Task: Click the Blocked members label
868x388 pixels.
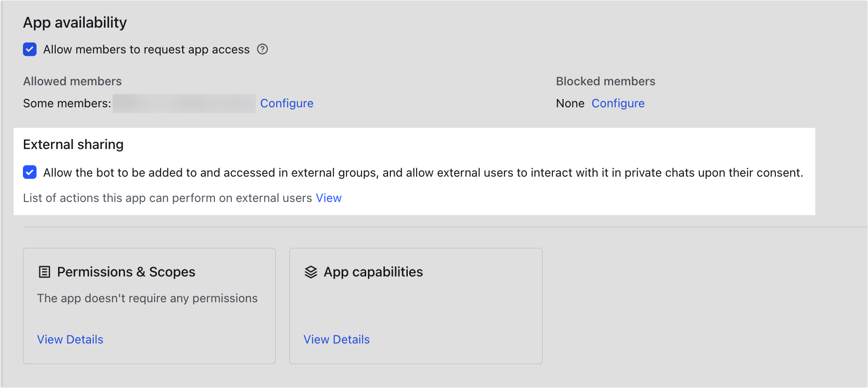Action: 605,82
